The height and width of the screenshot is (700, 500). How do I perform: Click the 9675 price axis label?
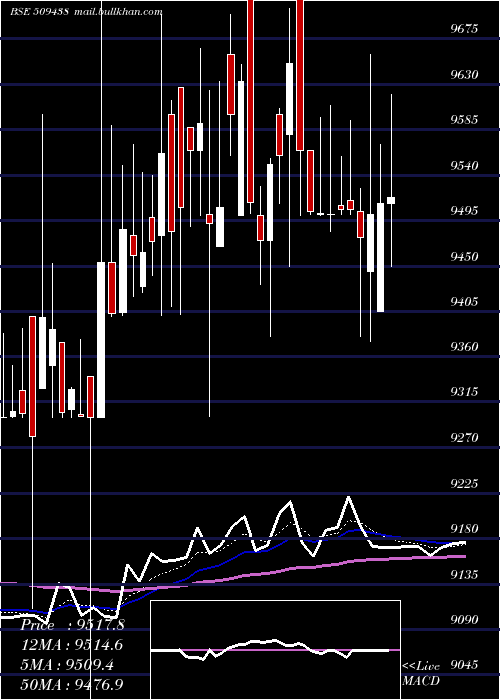(464, 29)
